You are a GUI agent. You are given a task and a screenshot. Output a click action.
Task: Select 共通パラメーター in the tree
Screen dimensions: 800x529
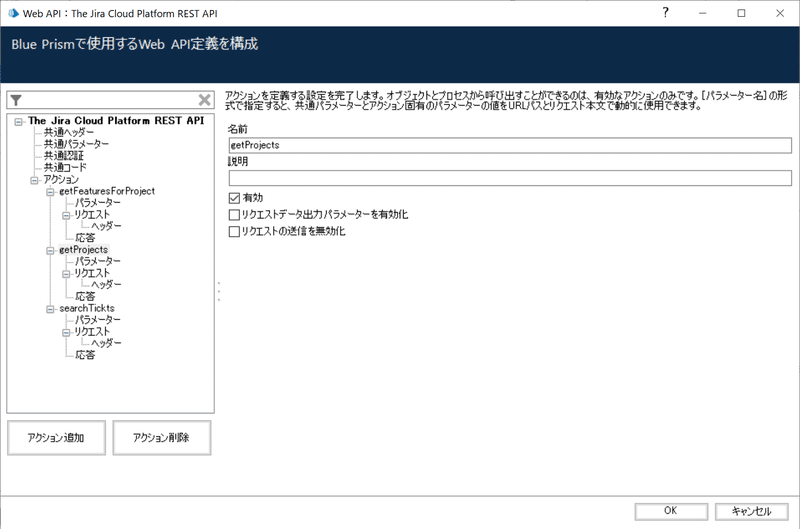click(x=76, y=144)
